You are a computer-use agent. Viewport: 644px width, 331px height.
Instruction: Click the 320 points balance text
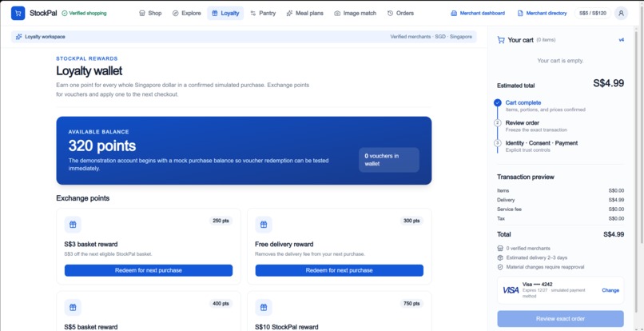pos(101,146)
